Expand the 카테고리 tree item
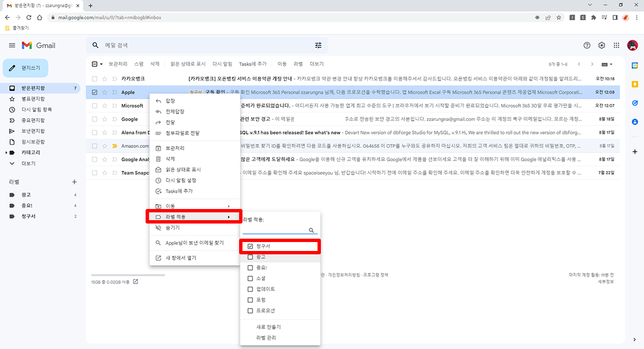 [x=6, y=152]
